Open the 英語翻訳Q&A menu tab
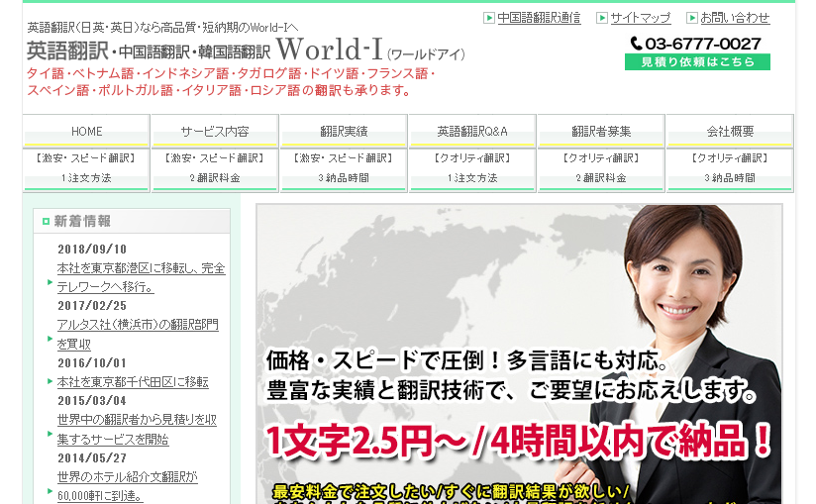816x504 pixels. (472, 131)
